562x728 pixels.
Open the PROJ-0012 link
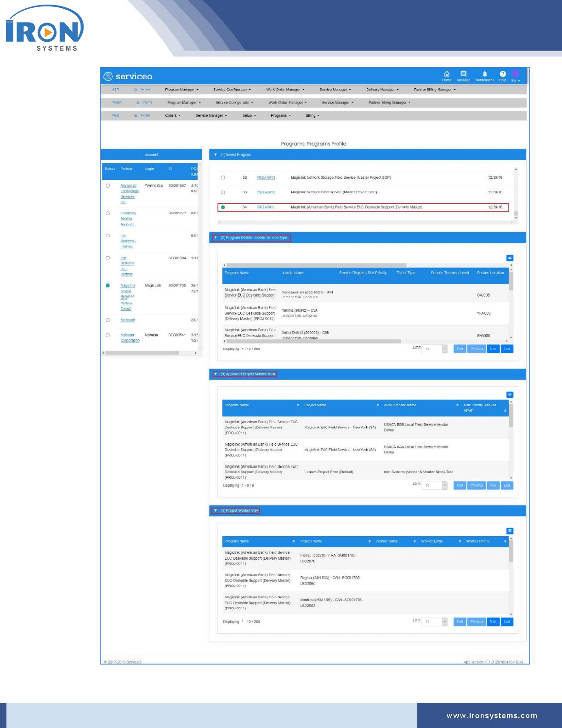pos(266,192)
